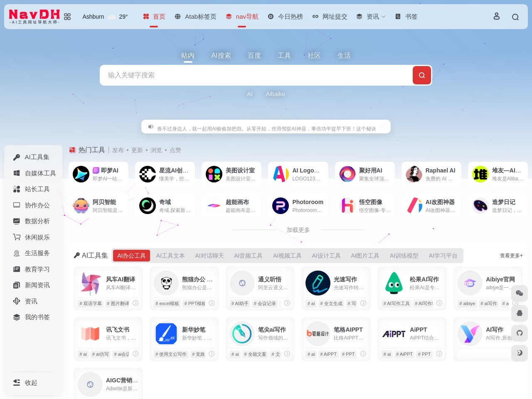Open 新华妙笔 icon

click(x=166, y=333)
